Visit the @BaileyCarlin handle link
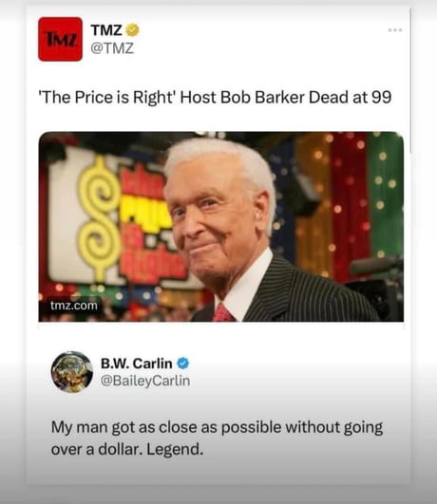 coord(145,381)
